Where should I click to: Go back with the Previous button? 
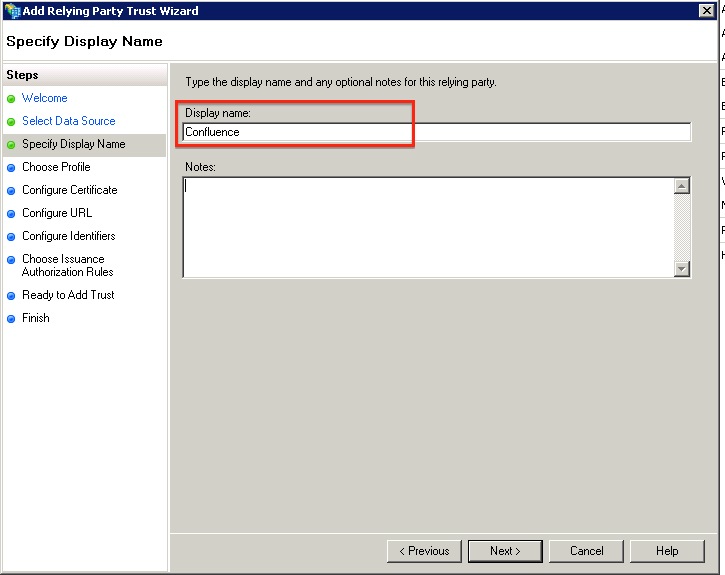(424, 551)
